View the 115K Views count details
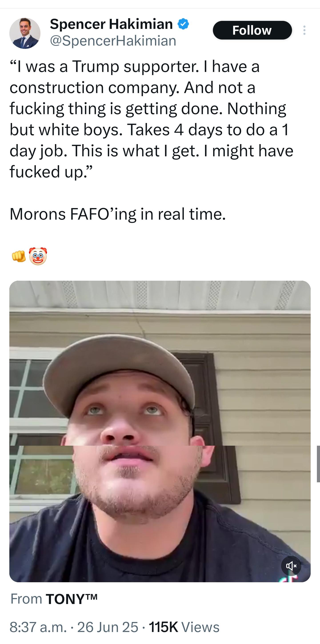Image resolution: width=320 pixels, height=644 pixels. coord(184,627)
